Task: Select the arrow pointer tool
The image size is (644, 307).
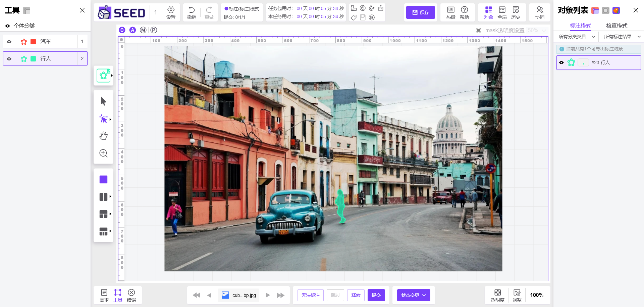Action: coord(103,101)
